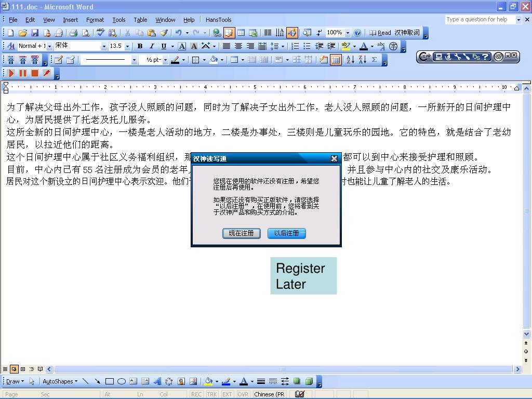The width and height of the screenshot is (532, 399).
Task: Click the Cut scissors icon
Action: [128, 33]
